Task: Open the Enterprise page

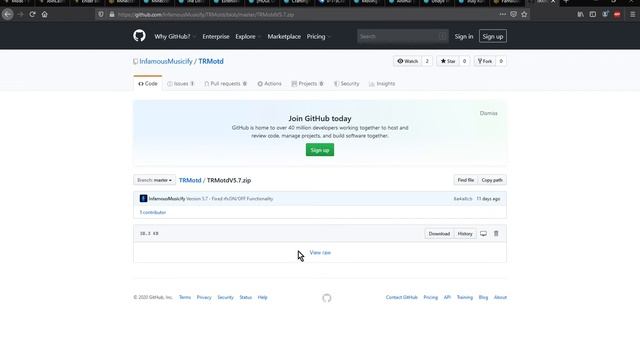Action: [x=216, y=36]
